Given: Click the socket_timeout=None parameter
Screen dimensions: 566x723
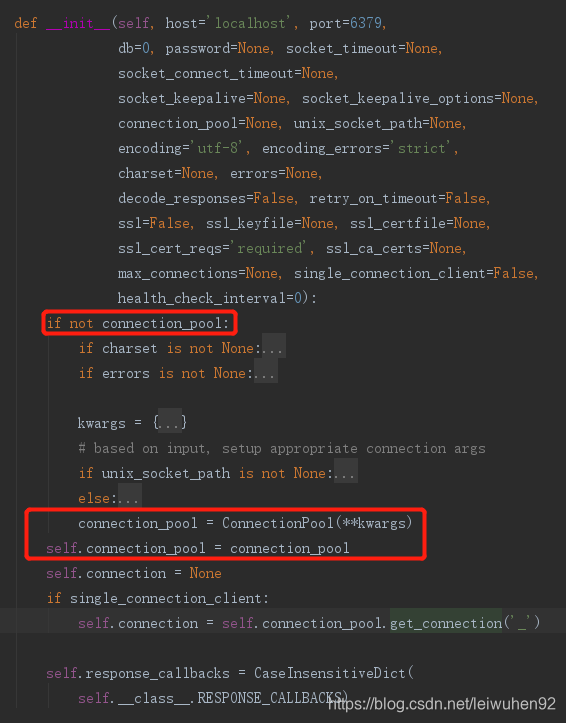Looking at the screenshot, I should pyautogui.click(x=362, y=48).
